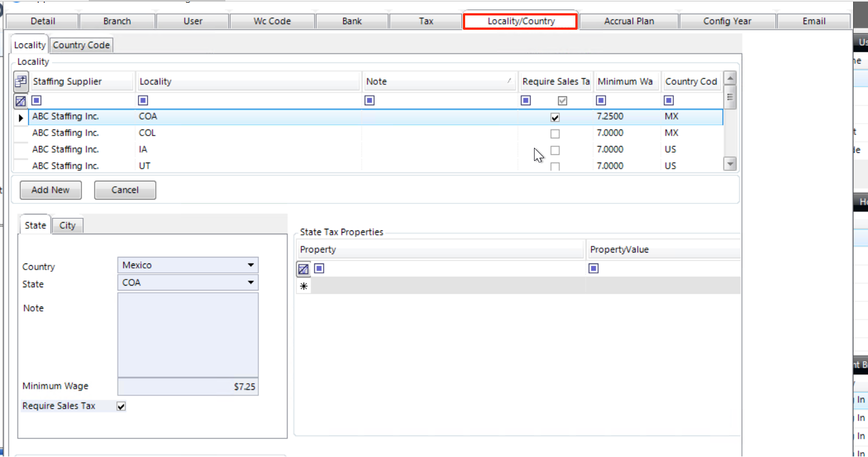The width and height of the screenshot is (868, 457).
Task: Switch to the Accrual Plan tab
Action: click(629, 21)
